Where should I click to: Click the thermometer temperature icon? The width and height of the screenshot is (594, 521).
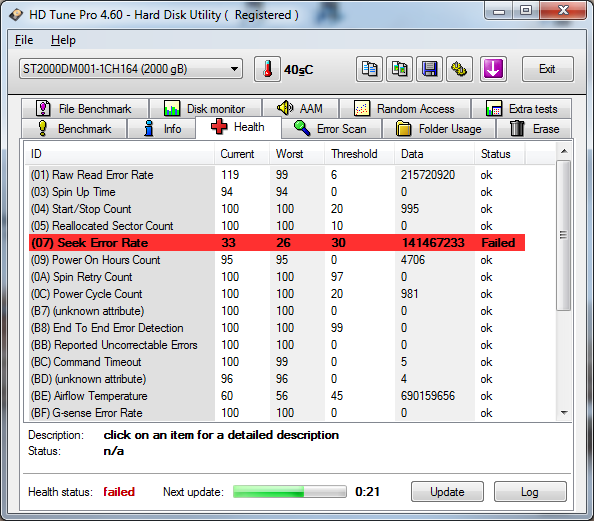(x=267, y=69)
